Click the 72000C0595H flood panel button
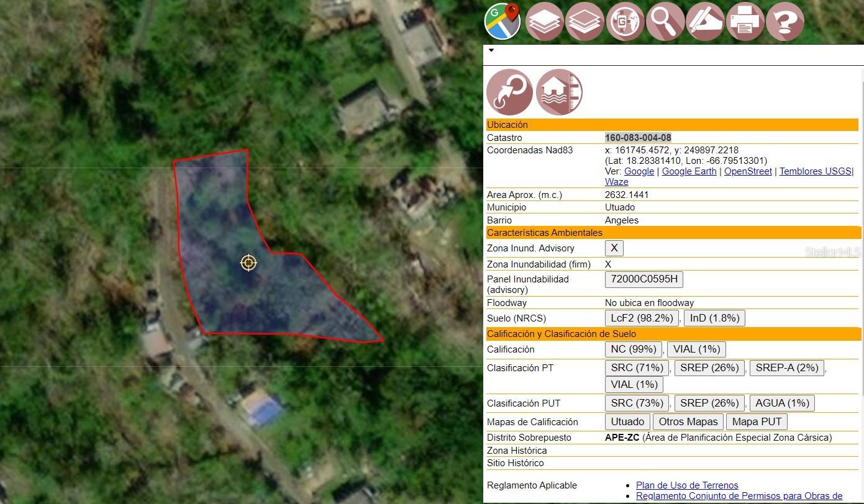Viewport: 864px width, 504px height. (x=643, y=279)
